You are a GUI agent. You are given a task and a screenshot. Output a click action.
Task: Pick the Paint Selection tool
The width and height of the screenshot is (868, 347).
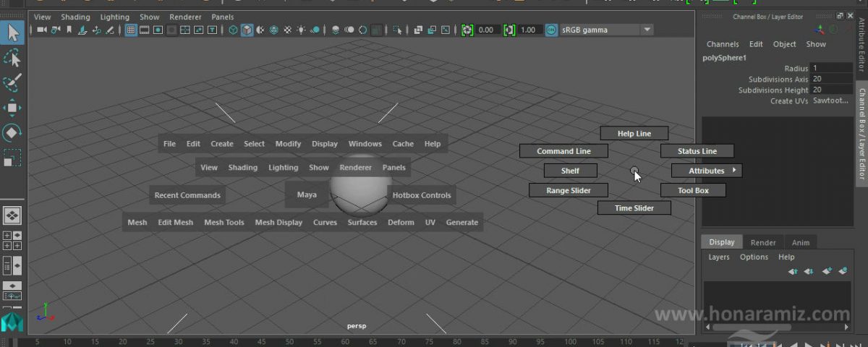[12, 82]
